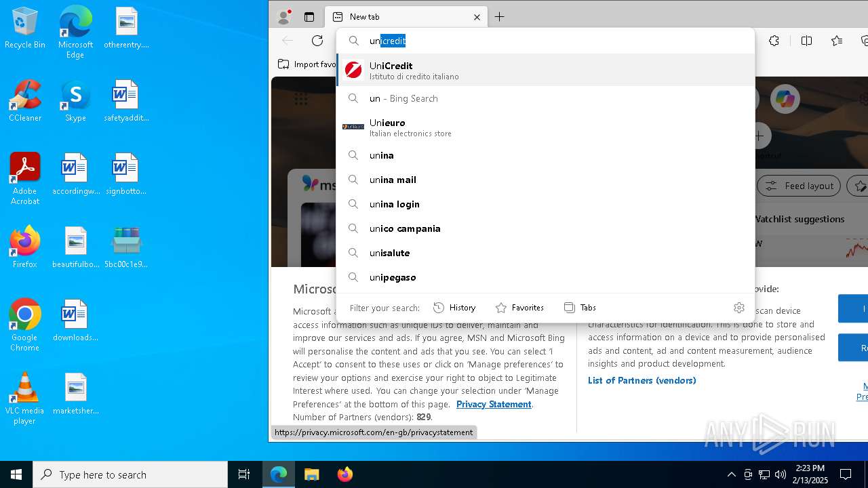Choose the 'unipegaso' suggestion
The width and height of the screenshot is (868, 488).
click(x=546, y=278)
